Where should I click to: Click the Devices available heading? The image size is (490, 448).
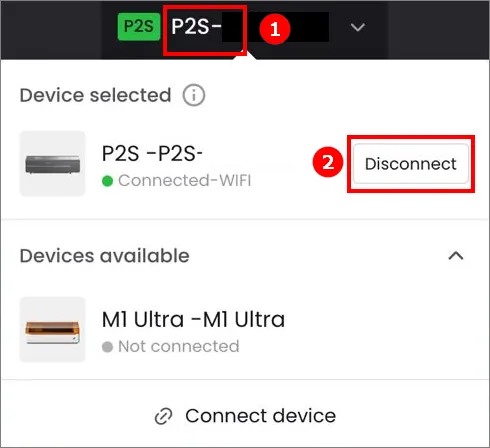105,256
